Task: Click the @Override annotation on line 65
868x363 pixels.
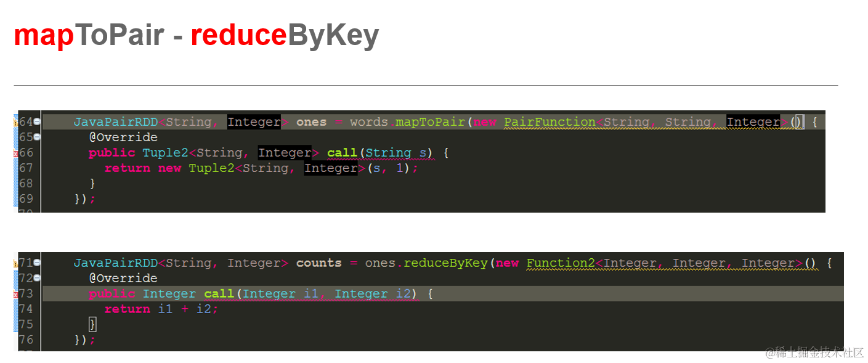Action: [123, 137]
